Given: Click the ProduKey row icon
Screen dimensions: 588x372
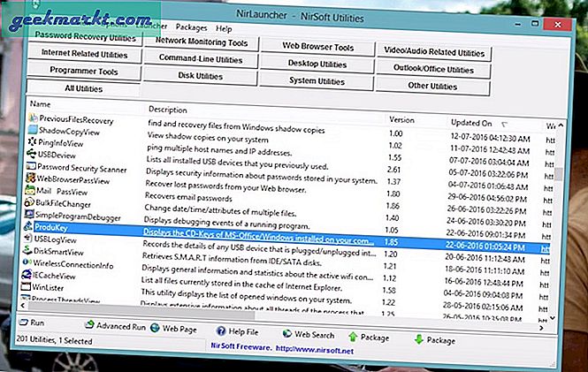Looking at the screenshot, I should pos(28,226).
